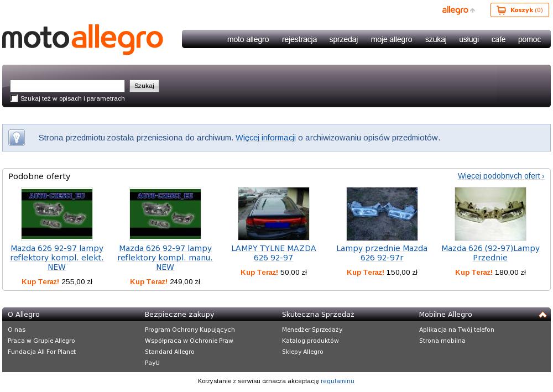Screen dimensions: 553x392
Task: Open 'cafe' in the navigation bar
Action: [x=498, y=39]
